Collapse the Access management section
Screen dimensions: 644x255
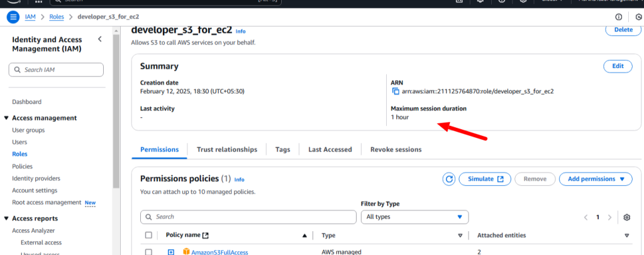(6, 118)
